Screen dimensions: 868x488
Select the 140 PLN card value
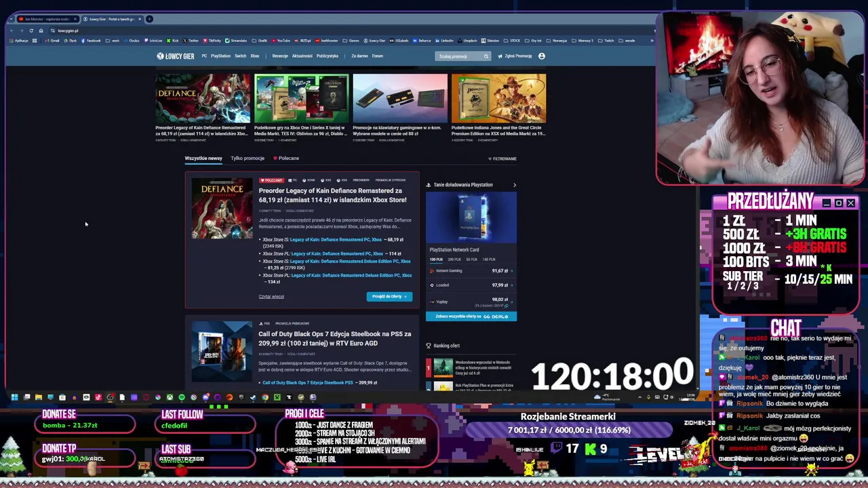(488, 260)
